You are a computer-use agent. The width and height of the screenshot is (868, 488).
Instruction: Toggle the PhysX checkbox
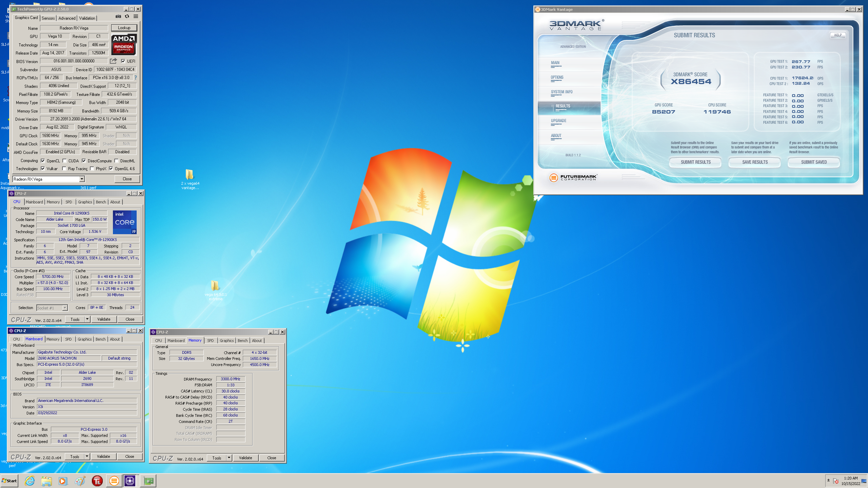point(92,168)
